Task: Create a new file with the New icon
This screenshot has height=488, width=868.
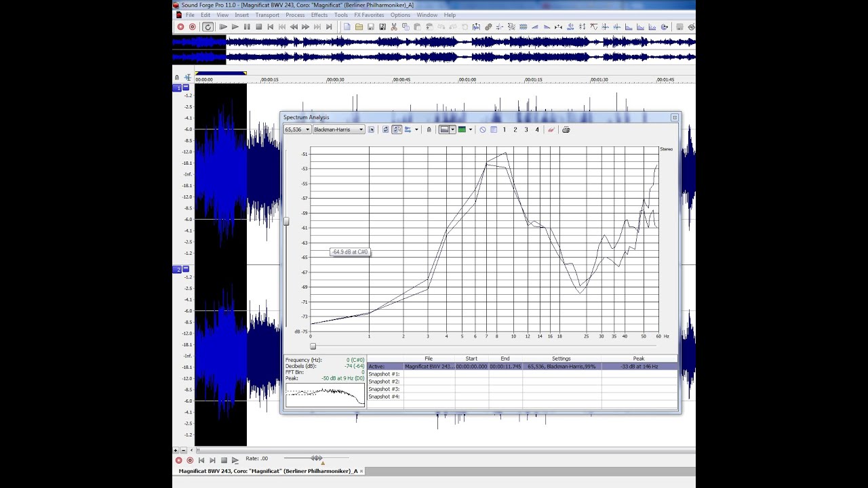Action: [347, 27]
